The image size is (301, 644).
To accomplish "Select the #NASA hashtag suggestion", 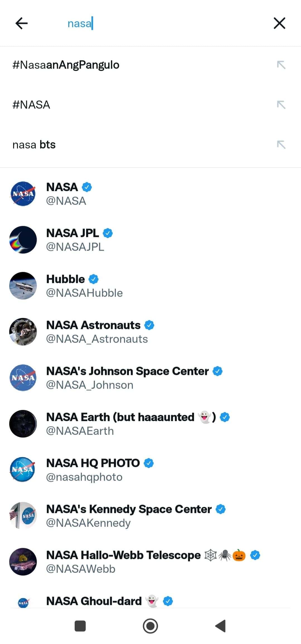I will coord(31,105).
